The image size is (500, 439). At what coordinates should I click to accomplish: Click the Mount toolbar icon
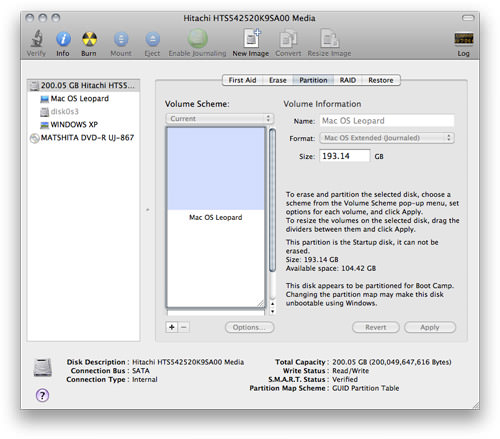pyautogui.click(x=121, y=39)
